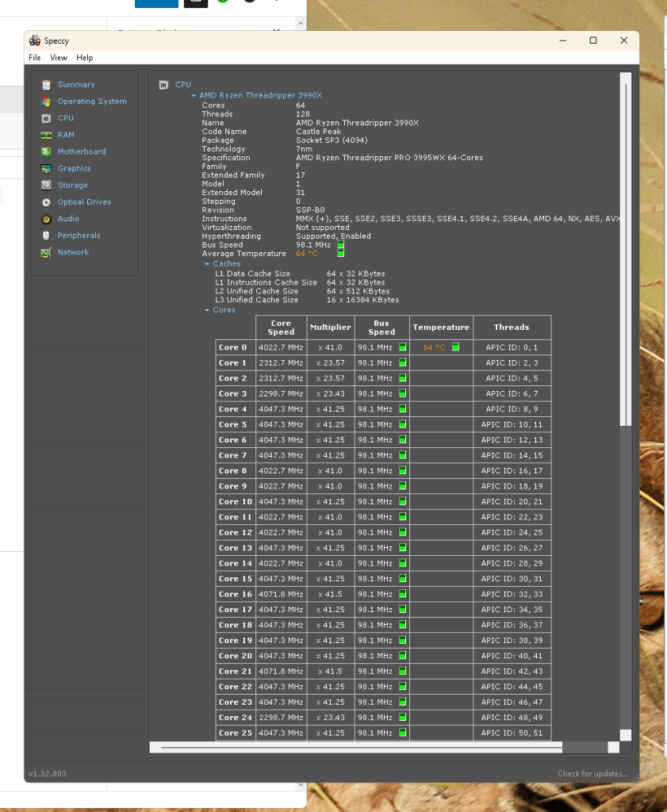
Task: Click Core 21 multiplier x 41.5
Action: point(331,671)
